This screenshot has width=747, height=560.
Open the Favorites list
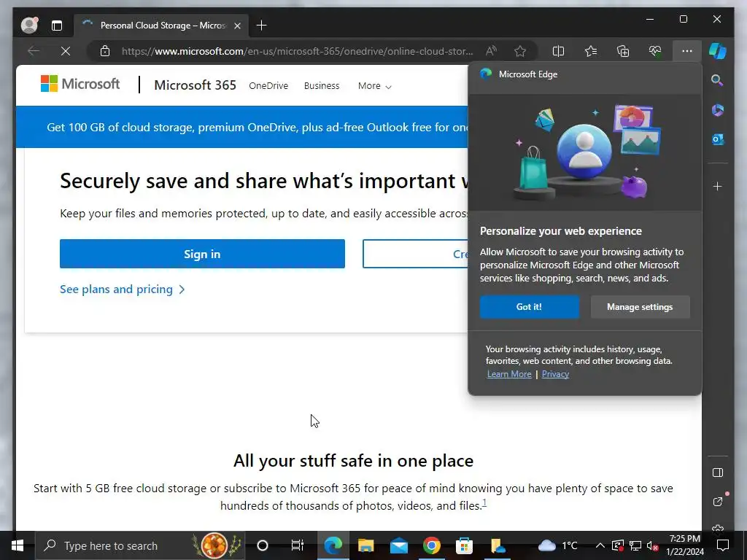[x=591, y=51]
